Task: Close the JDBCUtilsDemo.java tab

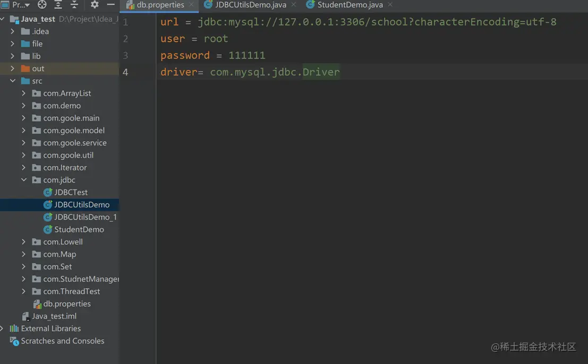Action: pyautogui.click(x=294, y=5)
